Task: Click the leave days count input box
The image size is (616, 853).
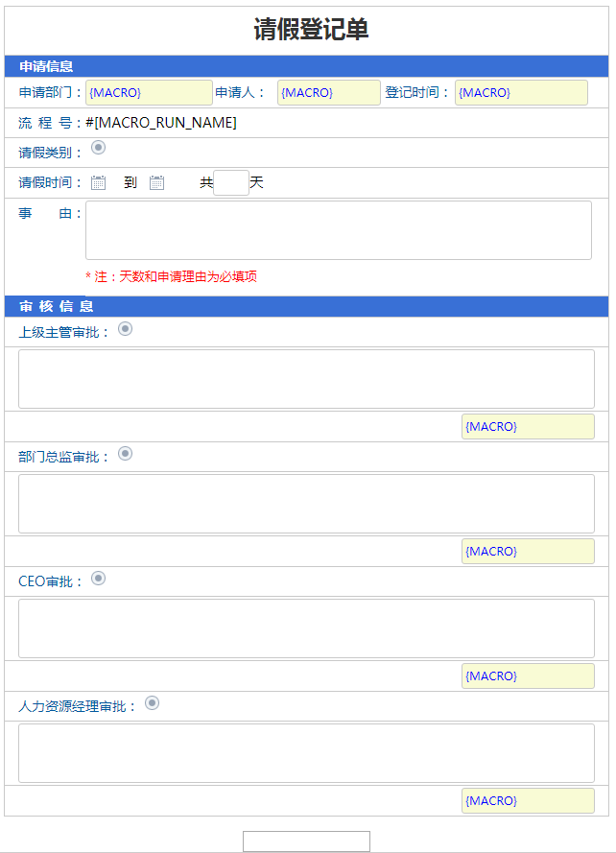Action: pyautogui.click(x=231, y=182)
